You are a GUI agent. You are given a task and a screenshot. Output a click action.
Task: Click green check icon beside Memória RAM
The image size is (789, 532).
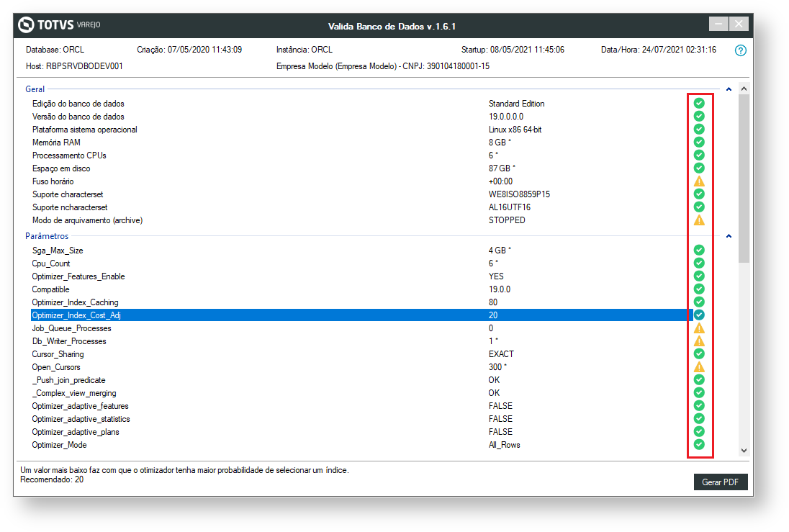point(699,143)
